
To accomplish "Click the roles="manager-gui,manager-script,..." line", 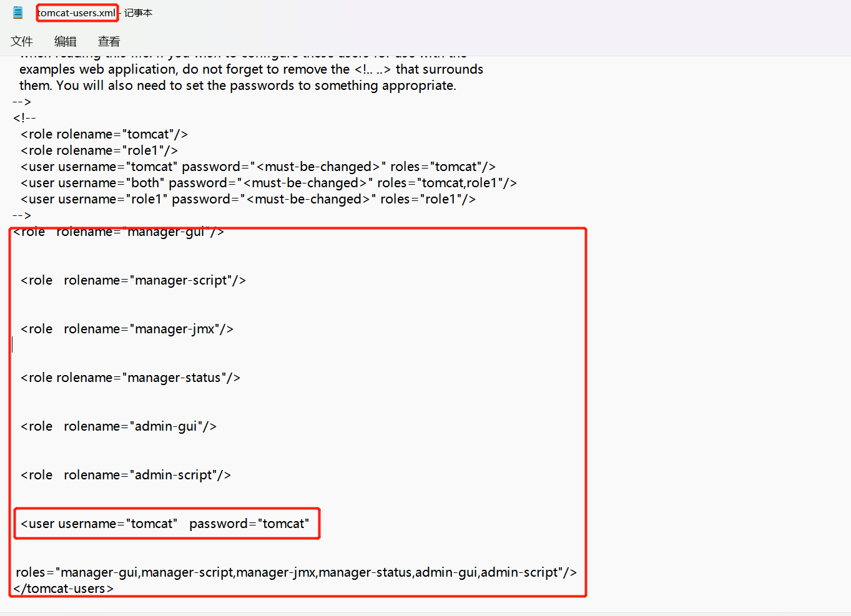I will click(296, 572).
